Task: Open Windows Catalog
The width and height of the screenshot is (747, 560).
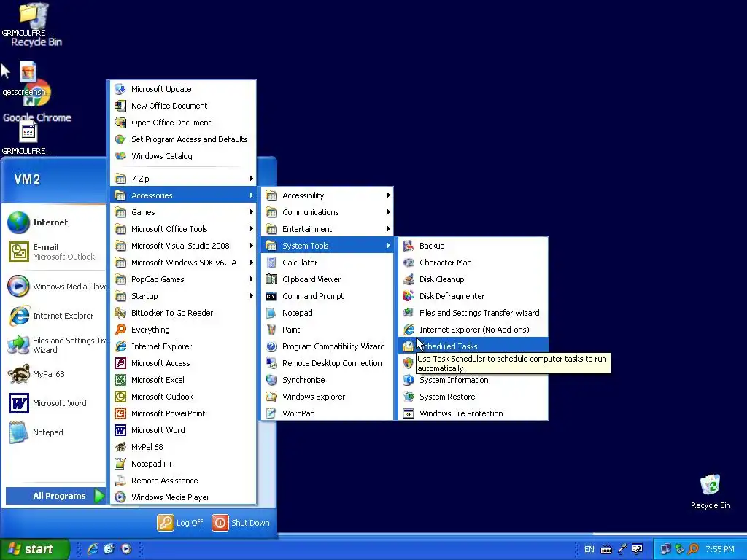Action: tap(183, 156)
